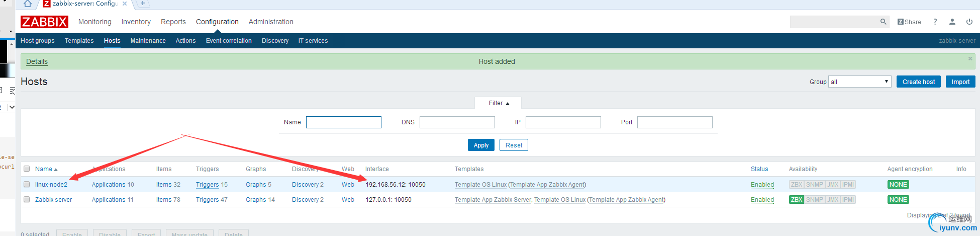Check the linux-node2 row checkbox
The height and width of the screenshot is (236, 980).
coord(27,185)
